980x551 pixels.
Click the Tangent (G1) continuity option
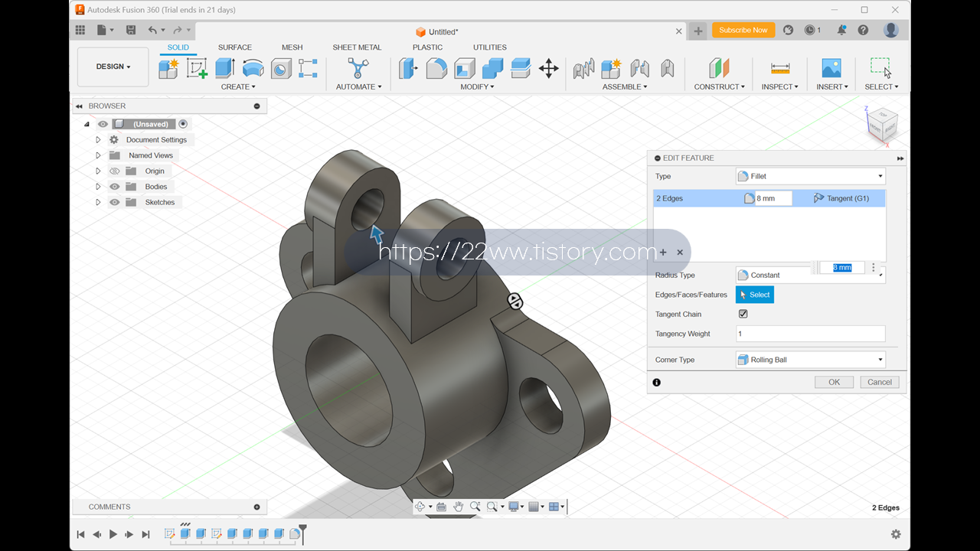click(x=841, y=198)
